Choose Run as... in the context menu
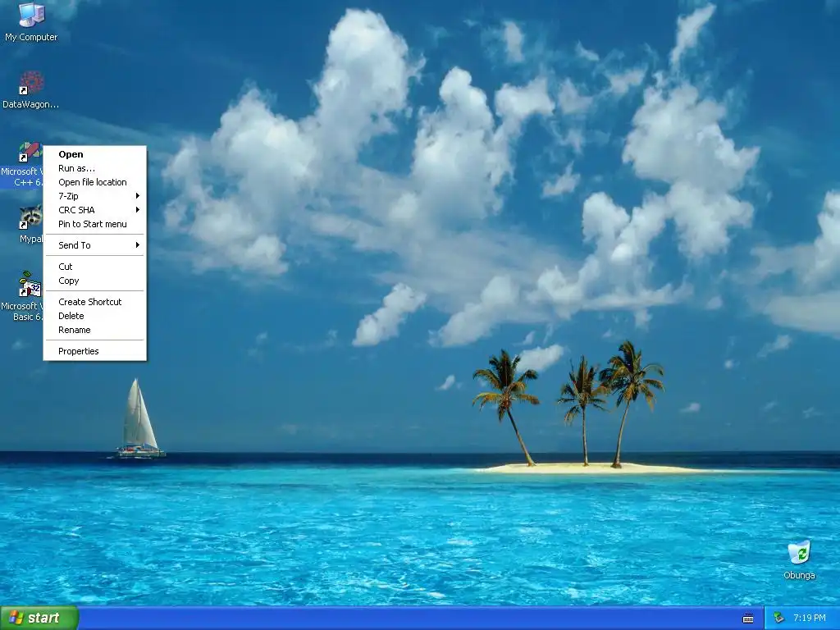Screen dimensions: 840x630 pyautogui.click(x=95, y=168)
